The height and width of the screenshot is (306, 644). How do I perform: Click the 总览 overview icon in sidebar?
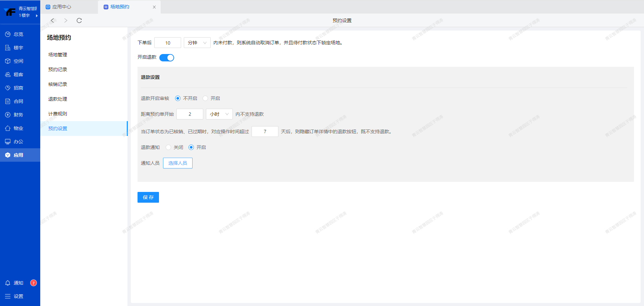point(8,34)
